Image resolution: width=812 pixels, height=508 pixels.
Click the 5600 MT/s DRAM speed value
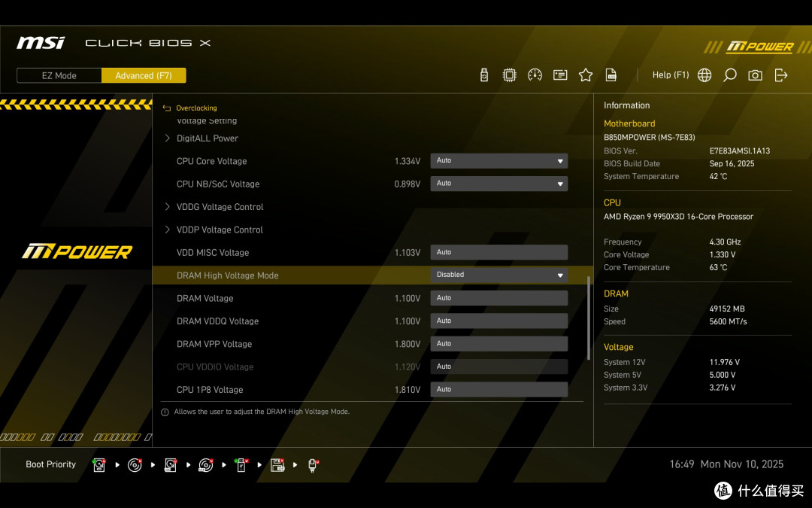point(728,321)
